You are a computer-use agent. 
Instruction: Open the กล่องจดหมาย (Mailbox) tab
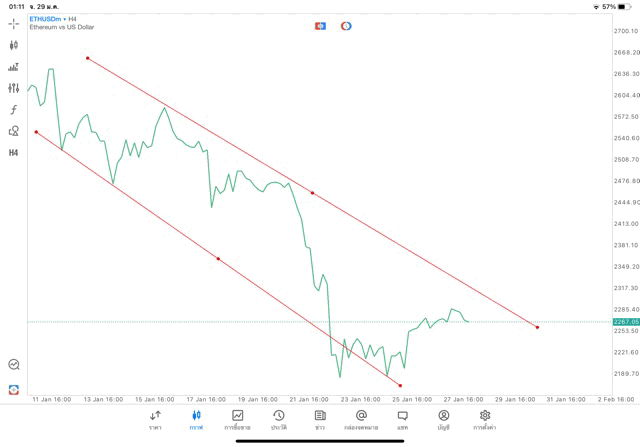361,419
